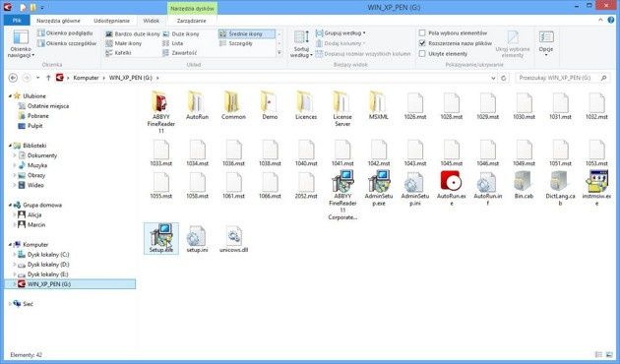Select the DictLang.cab archive
The height and width of the screenshot is (364, 620).
tap(560, 188)
